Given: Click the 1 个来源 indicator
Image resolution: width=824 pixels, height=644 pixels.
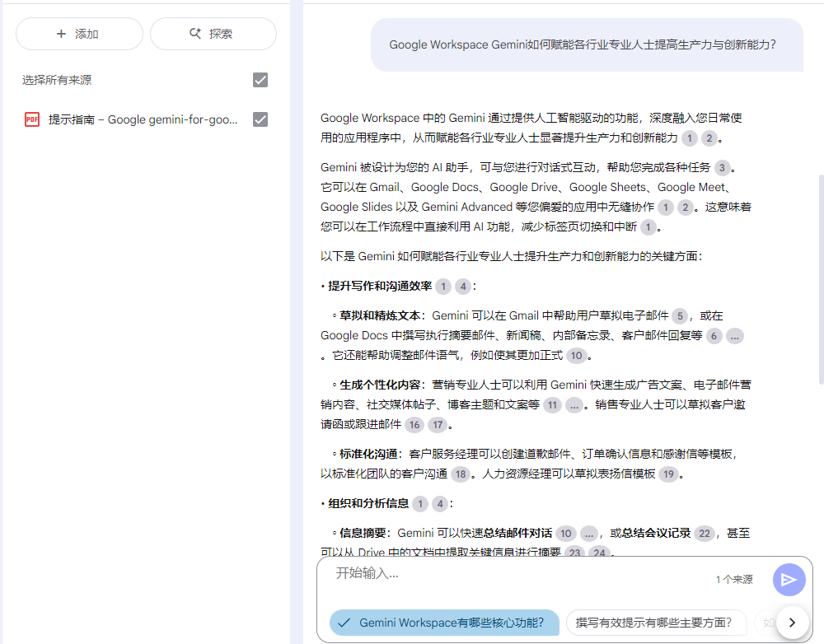Looking at the screenshot, I should coord(734,580).
